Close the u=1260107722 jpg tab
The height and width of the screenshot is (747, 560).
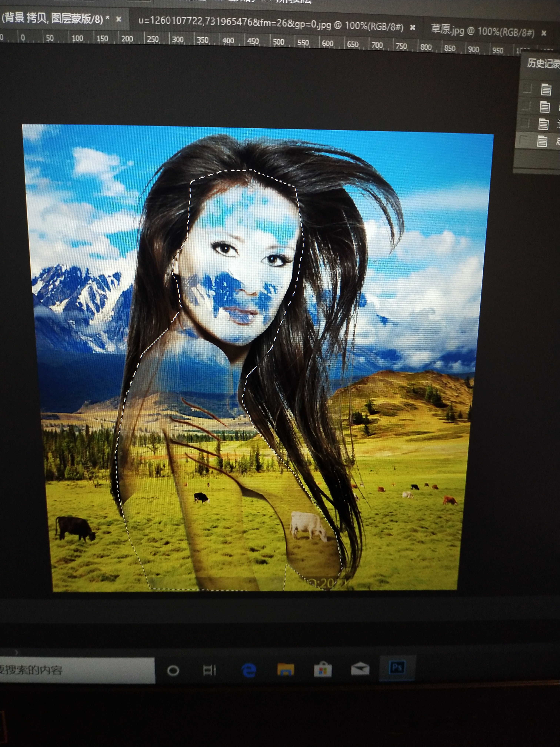412,27
